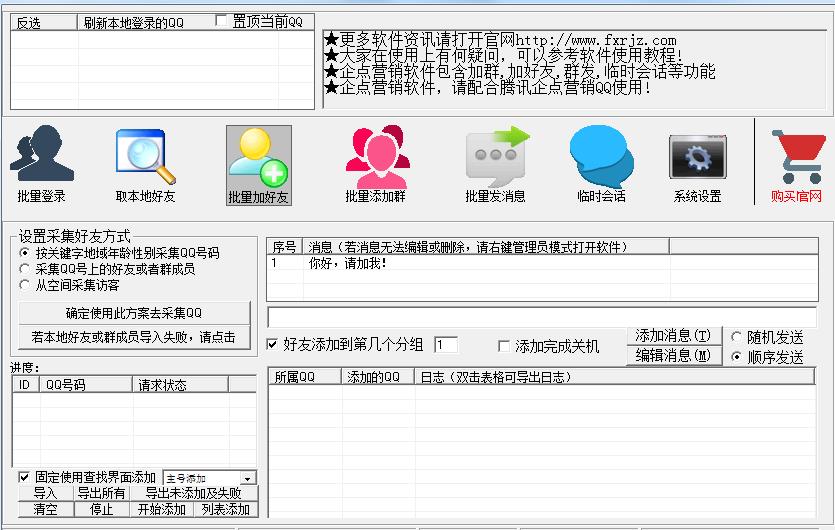The width and height of the screenshot is (835, 530).
Task: Enable the 置顶当前QQ checkbox
Action: [221, 21]
